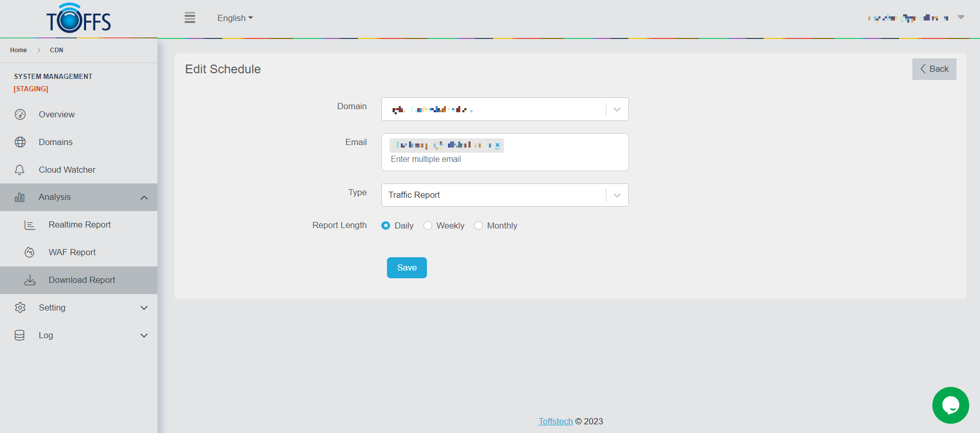Click the Domains globe icon
Viewport: 980px width, 433px height.
pyautogui.click(x=20, y=142)
